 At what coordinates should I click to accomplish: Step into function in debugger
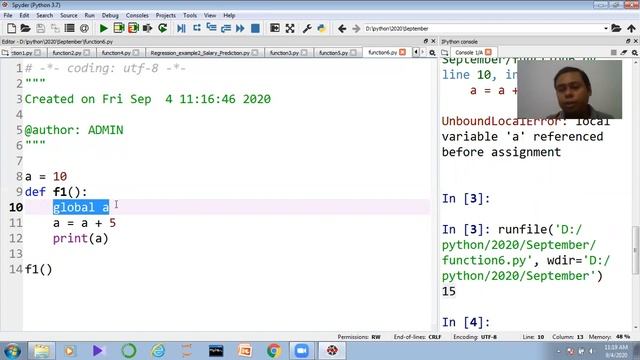click(211, 28)
